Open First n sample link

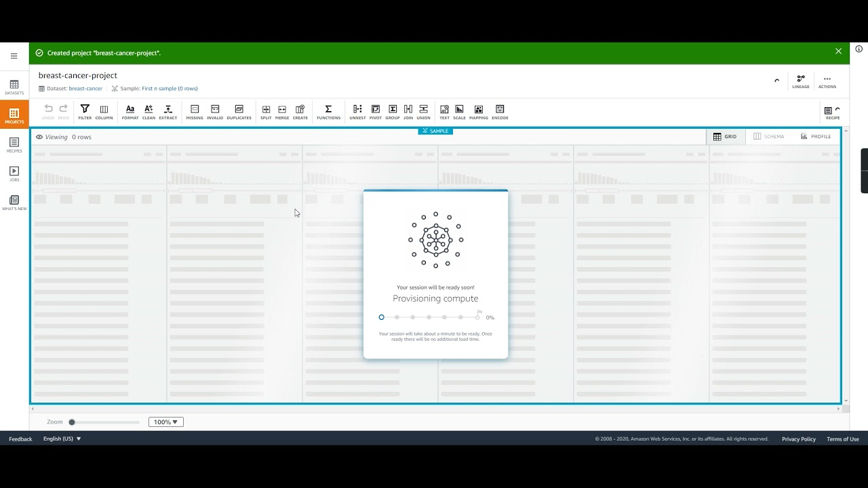point(170,89)
